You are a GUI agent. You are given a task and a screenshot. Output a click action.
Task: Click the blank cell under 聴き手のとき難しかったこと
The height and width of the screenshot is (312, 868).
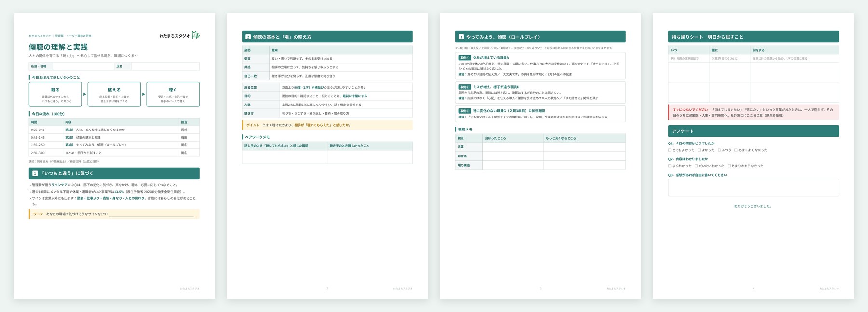coord(370,157)
